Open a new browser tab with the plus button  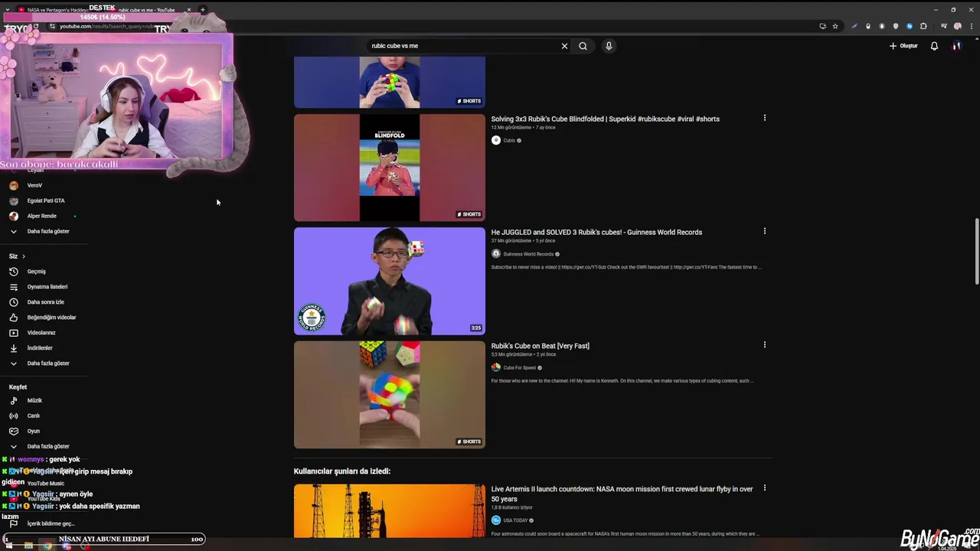pyautogui.click(x=202, y=10)
